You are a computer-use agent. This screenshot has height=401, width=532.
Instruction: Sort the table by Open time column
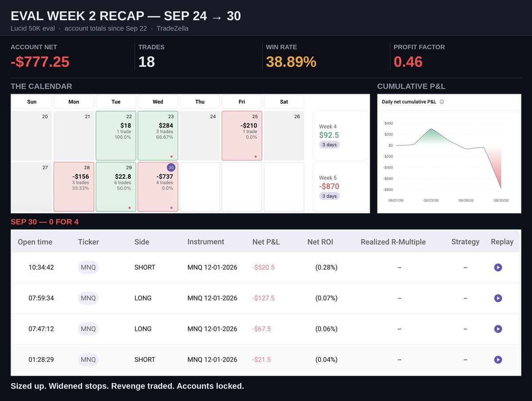[35, 242]
